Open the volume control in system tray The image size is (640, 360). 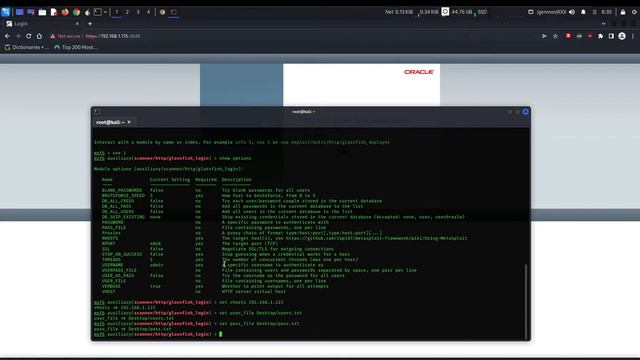point(572,12)
